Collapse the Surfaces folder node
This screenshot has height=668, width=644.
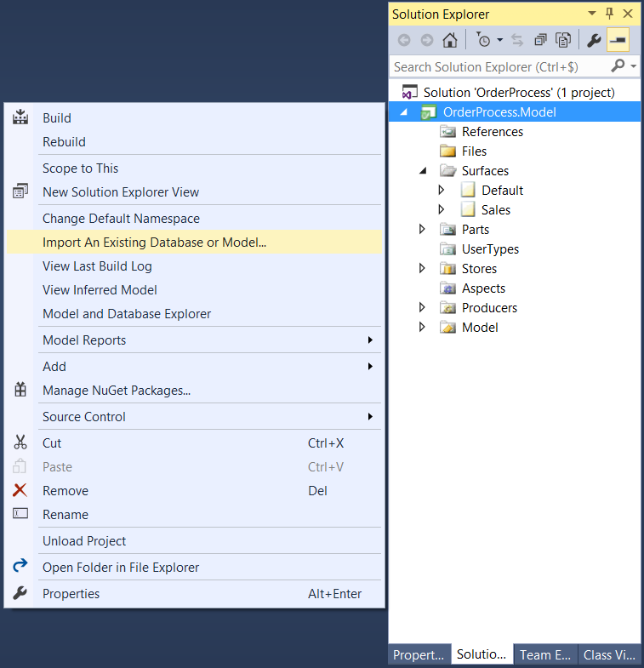[423, 170]
